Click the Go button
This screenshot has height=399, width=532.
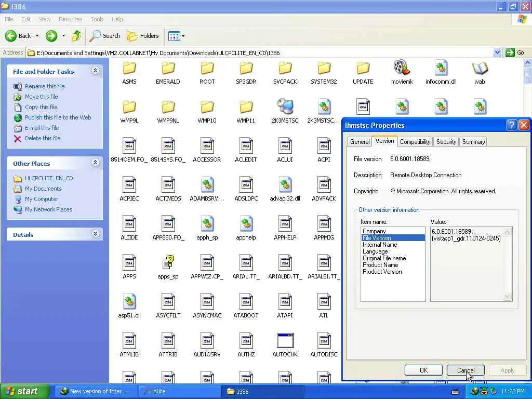point(515,52)
